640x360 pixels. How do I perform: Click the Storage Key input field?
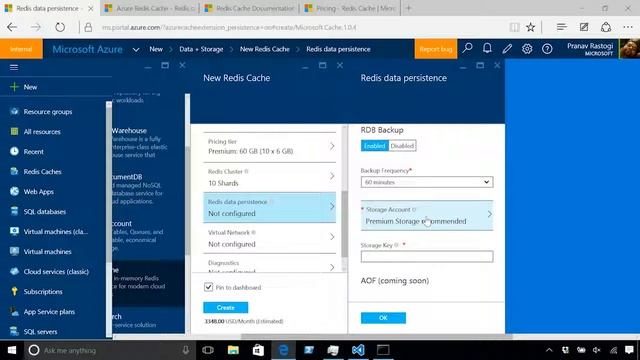tap(427, 256)
